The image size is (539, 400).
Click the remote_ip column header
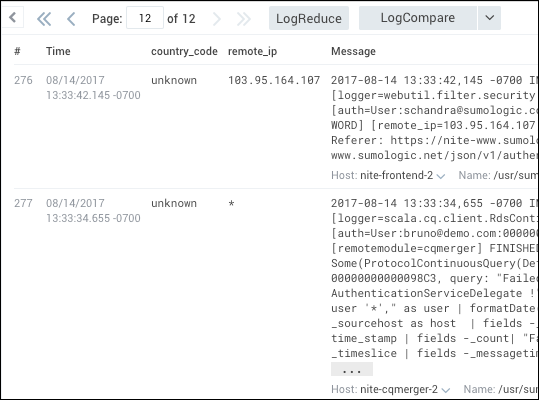pos(252,51)
